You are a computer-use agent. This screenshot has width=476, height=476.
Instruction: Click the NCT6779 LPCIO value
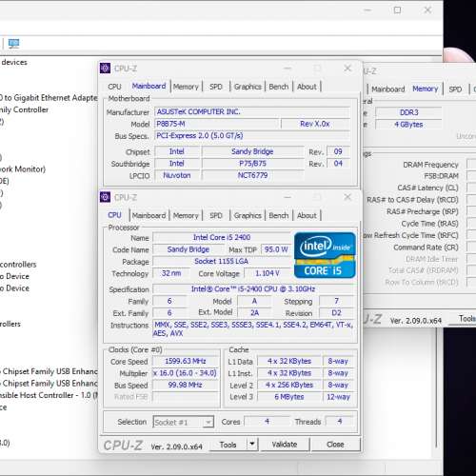252,175
